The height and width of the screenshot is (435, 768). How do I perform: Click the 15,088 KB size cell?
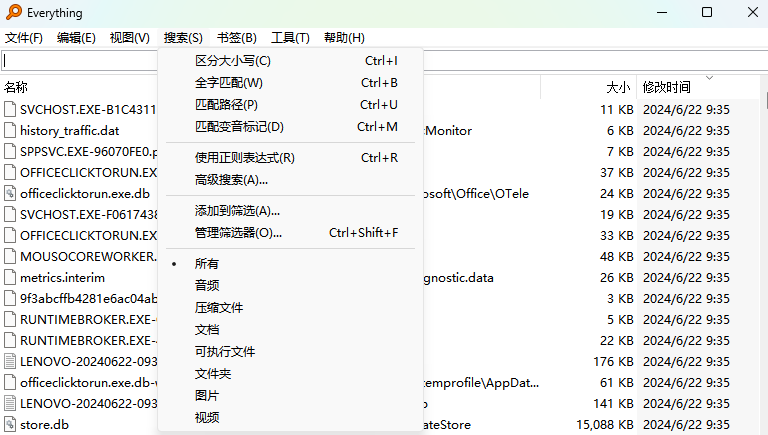pyautogui.click(x=605, y=425)
